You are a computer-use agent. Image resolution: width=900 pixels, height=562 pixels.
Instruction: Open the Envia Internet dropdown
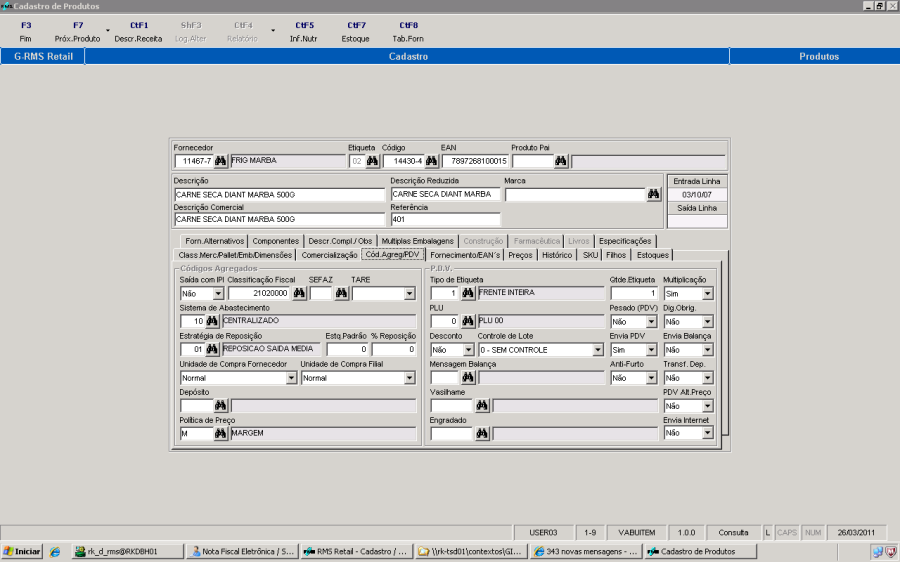coord(707,434)
